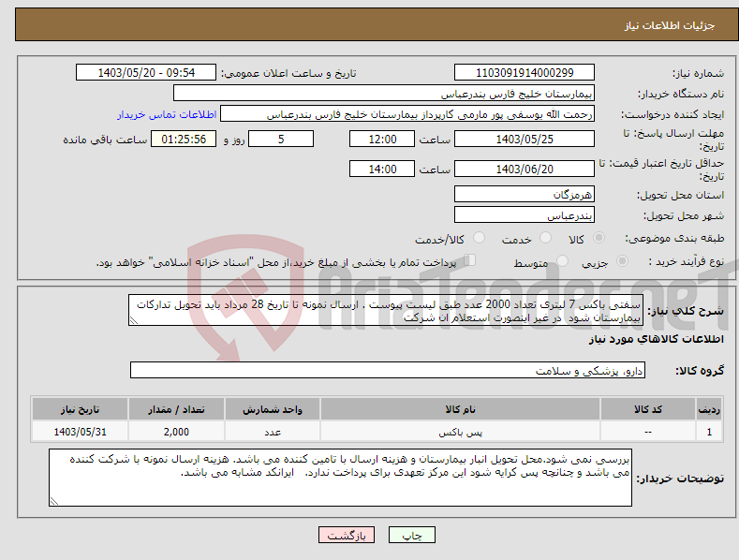Click the remaining days field showing 5
Viewport: 739px width, 560px height.
[x=281, y=139]
